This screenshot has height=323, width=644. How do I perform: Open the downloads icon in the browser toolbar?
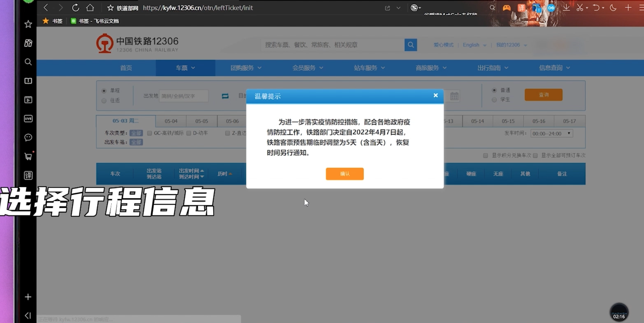pyautogui.click(x=567, y=8)
